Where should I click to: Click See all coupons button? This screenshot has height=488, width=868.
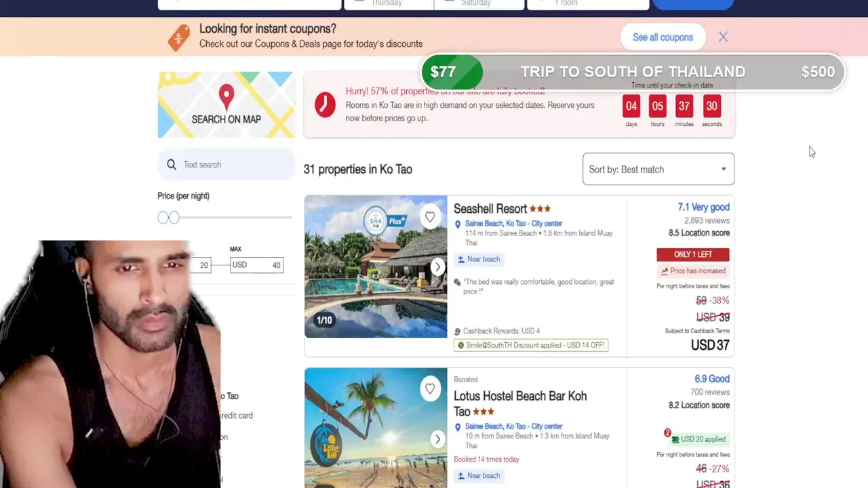pos(663,37)
